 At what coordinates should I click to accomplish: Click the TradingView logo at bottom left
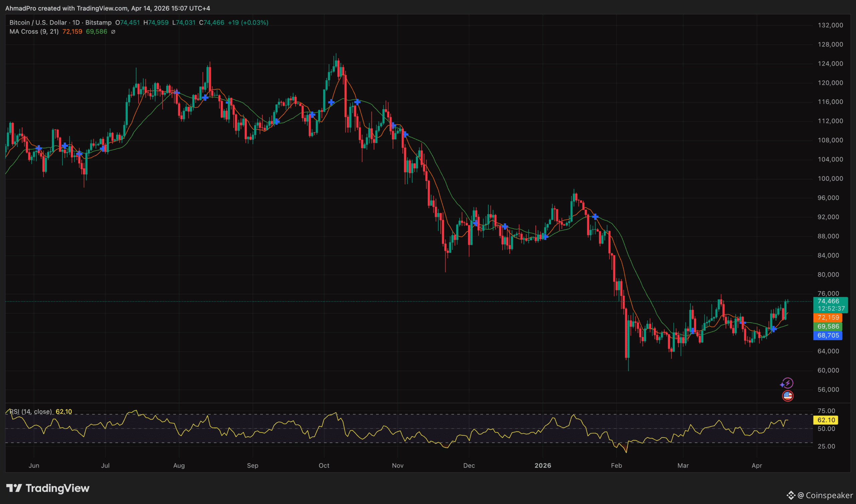(47, 488)
